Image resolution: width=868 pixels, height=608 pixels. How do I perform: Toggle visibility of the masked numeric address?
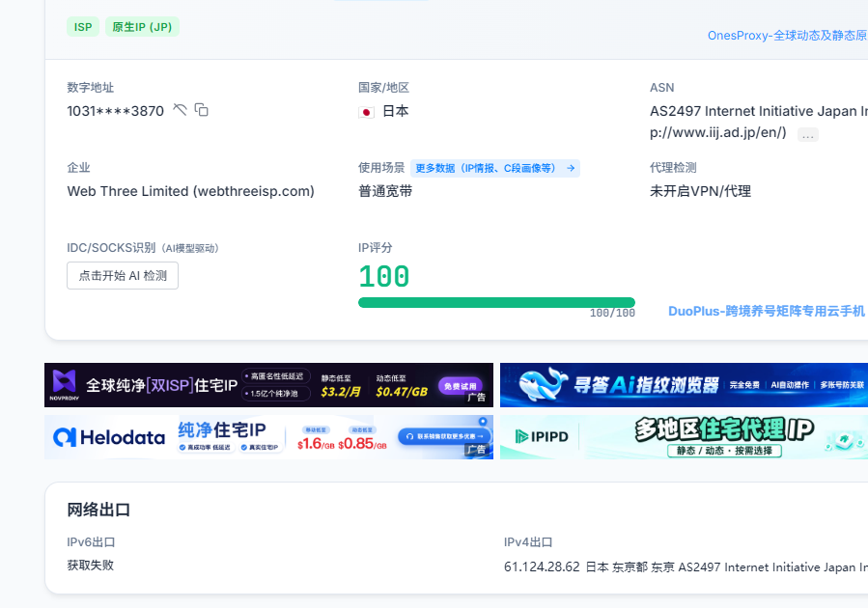180,110
